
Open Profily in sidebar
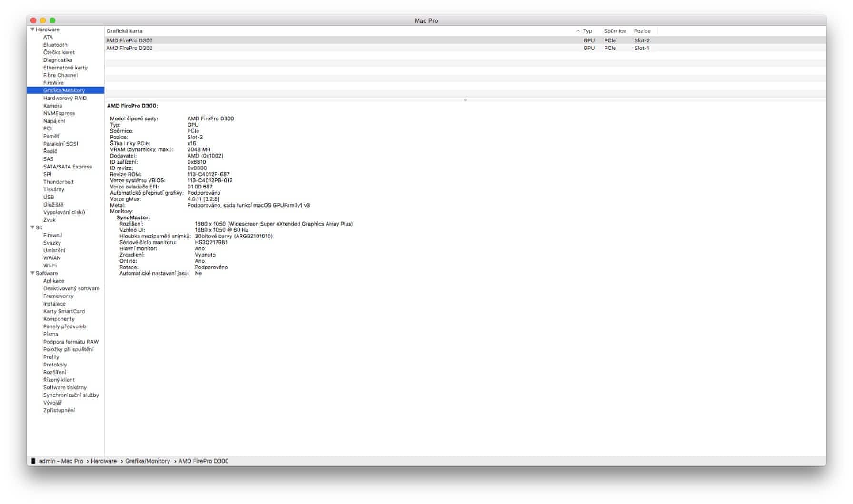51,357
